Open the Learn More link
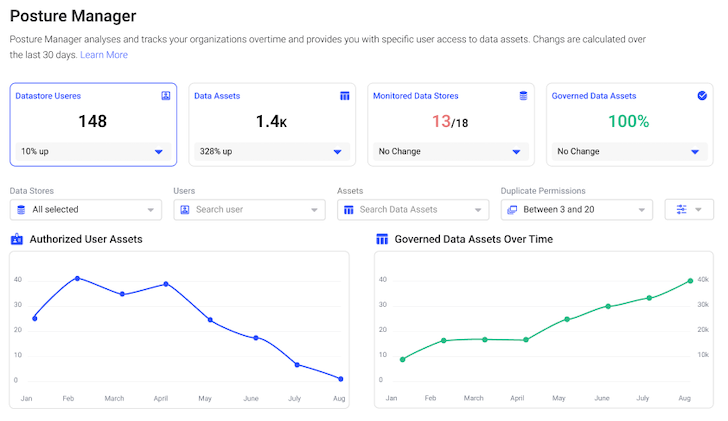Screen dimensions: 728x421 coord(104,55)
